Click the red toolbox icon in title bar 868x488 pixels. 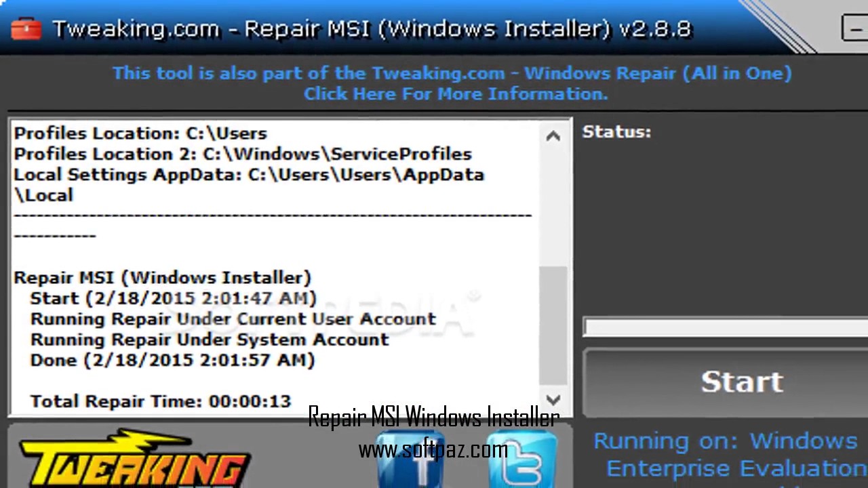[x=26, y=29]
